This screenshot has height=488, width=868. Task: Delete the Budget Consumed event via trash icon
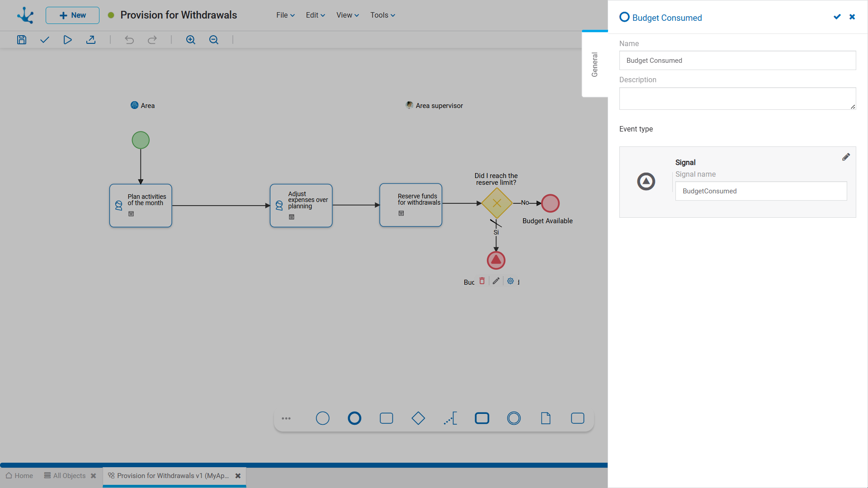pyautogui.click(x=482, y=281)
